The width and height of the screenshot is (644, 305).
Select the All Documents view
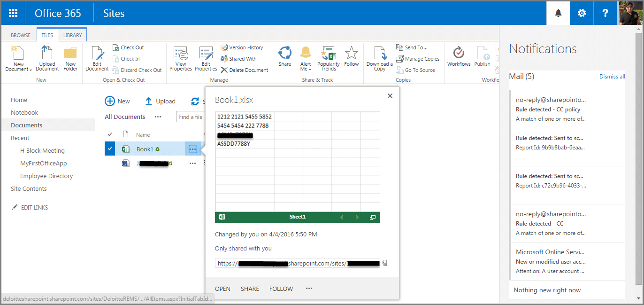tap(125, 117)
